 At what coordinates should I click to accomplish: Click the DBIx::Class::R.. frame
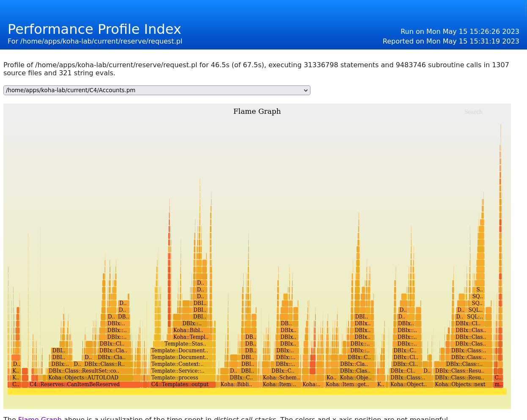(x=104, y=364)
